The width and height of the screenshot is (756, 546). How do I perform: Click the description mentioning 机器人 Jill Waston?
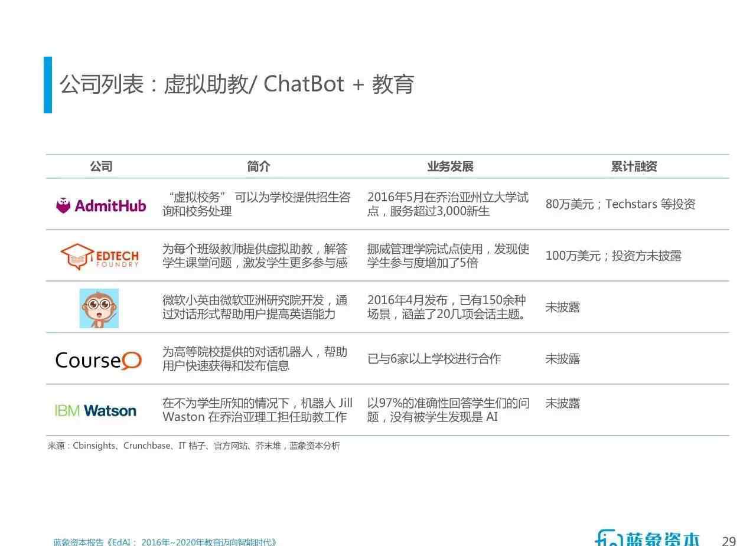click(x=258, y=410)
